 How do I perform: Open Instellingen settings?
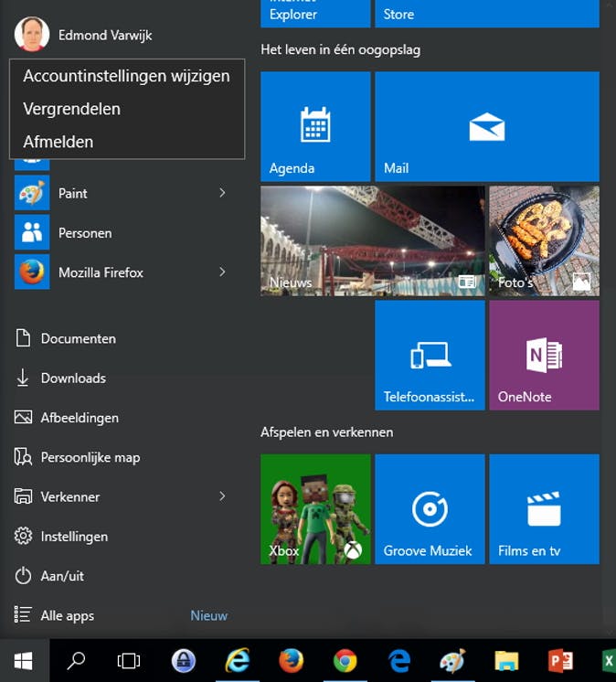(x=61, y=537)
